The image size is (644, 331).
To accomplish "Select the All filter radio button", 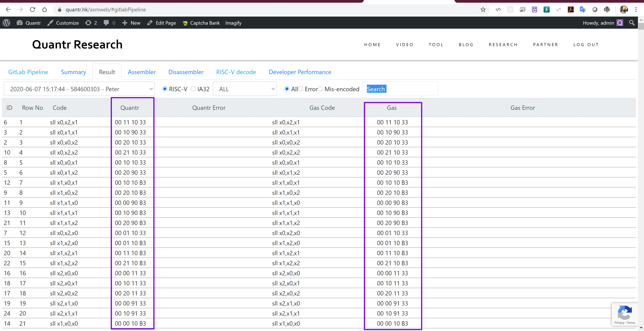I will point(287,89).
